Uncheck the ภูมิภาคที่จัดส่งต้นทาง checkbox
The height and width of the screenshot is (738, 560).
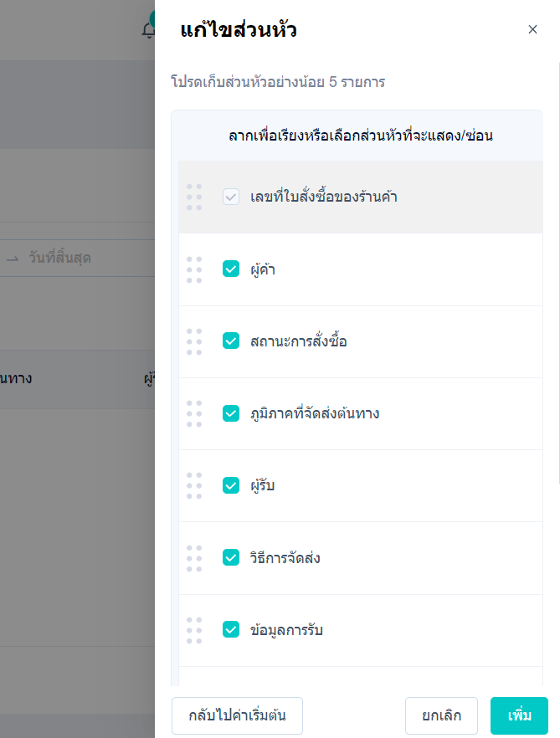pos(231,413)
